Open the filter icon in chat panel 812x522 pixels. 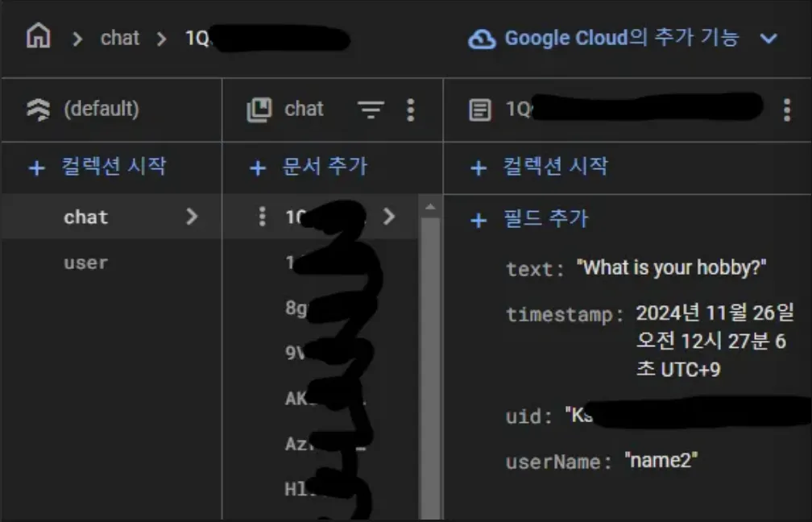pos(371,110)
